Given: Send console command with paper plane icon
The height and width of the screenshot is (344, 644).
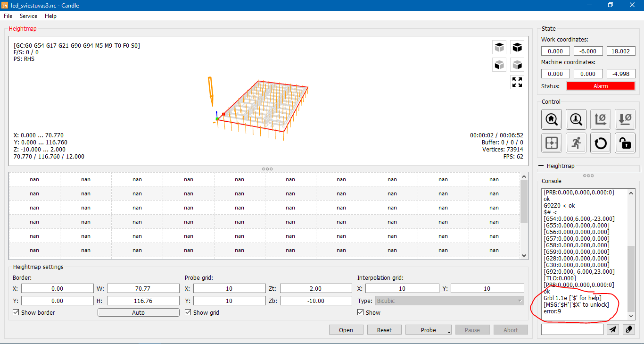Looking at the screenshot, I should [612, 329].
